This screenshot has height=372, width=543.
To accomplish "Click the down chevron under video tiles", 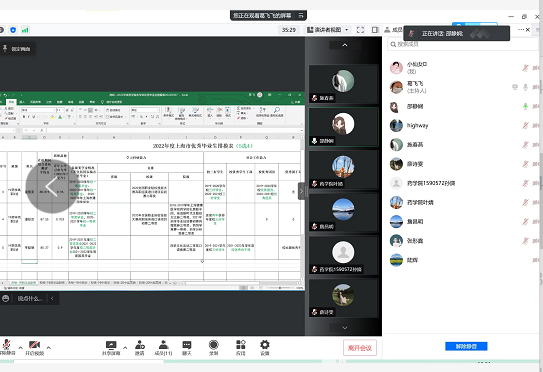I will tap(345, 328).
